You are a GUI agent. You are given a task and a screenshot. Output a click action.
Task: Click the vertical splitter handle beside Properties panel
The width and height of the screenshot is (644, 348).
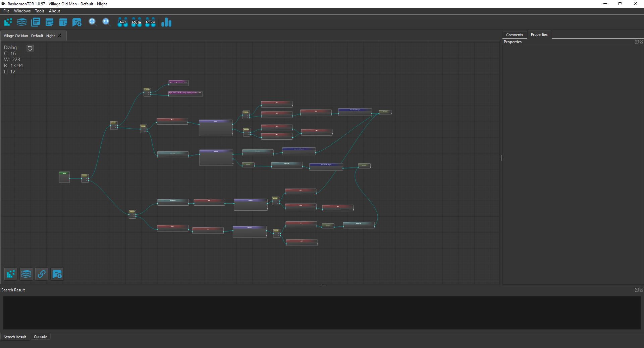tap(501, 158)
